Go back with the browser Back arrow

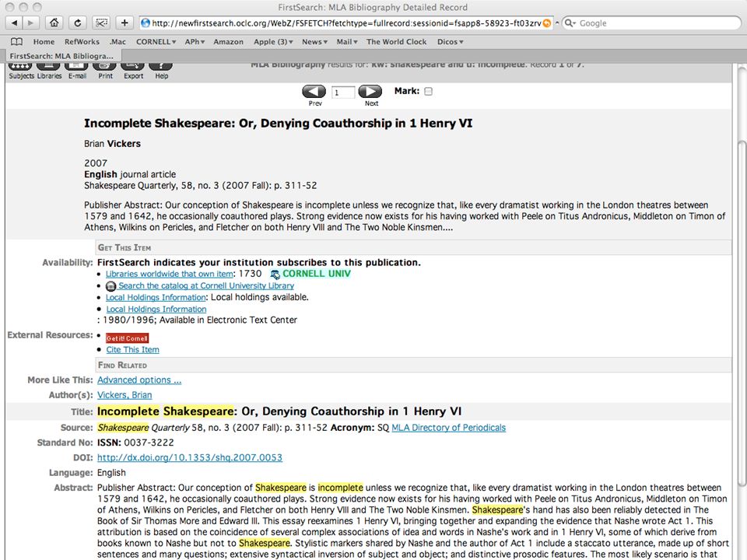(14, 23)
